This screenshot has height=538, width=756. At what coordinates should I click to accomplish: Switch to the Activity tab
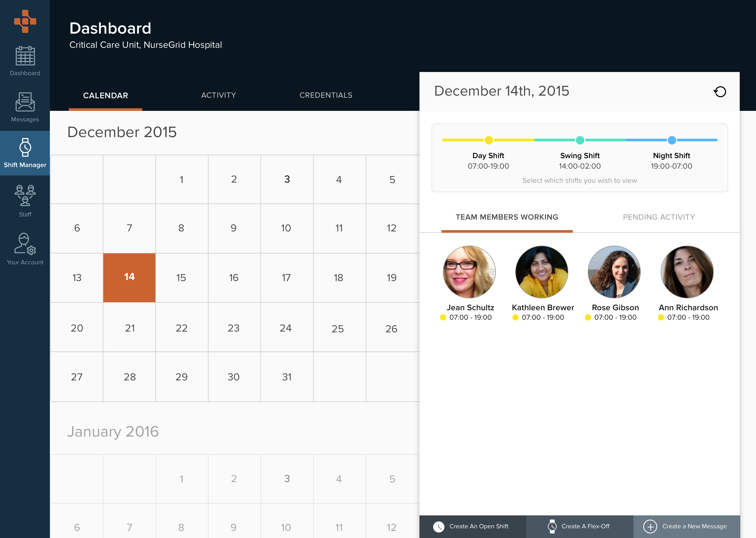click(x=218, y=95)
